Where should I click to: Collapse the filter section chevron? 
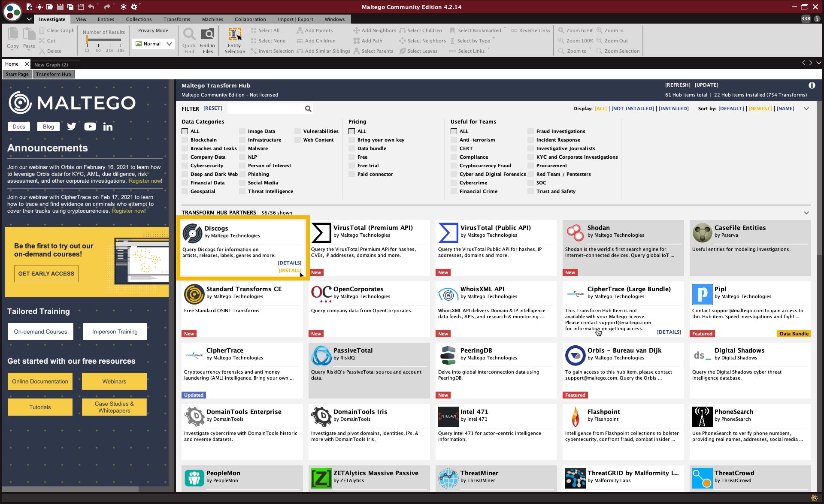coord(806,109)
